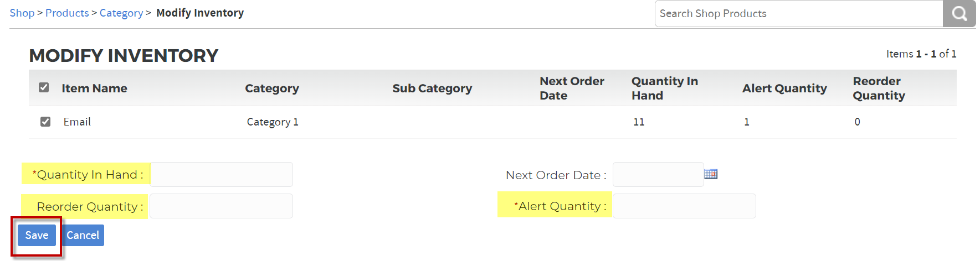Click the Cancel button
This screenshot has height=261, width=980.
pos(83,235)
